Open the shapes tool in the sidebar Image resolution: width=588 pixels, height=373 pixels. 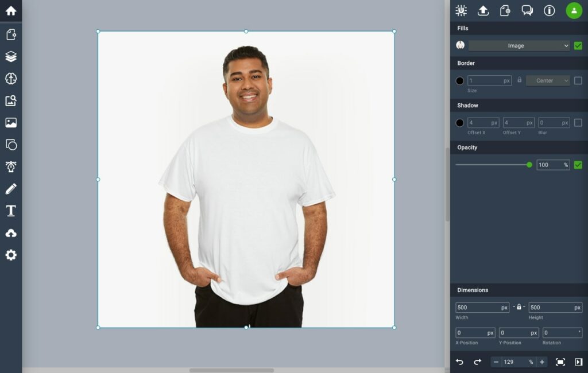(10, 144)
